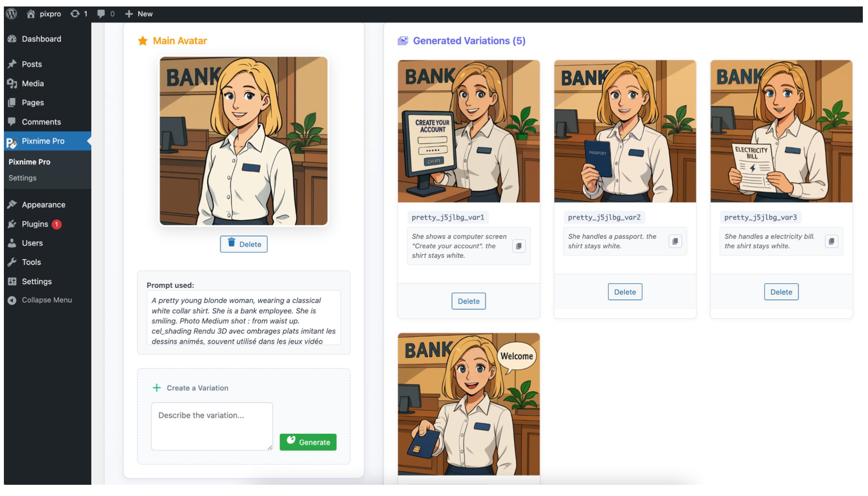
Task: Open the comments bubble icon in admin bar
Action: pos(101,14)
